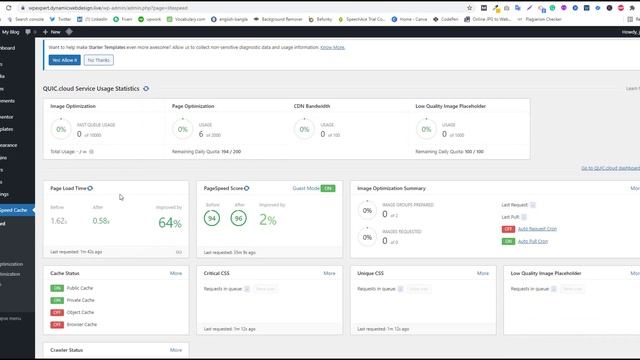
Task: Reload the page with browser refresh icon
Action: 9,8
